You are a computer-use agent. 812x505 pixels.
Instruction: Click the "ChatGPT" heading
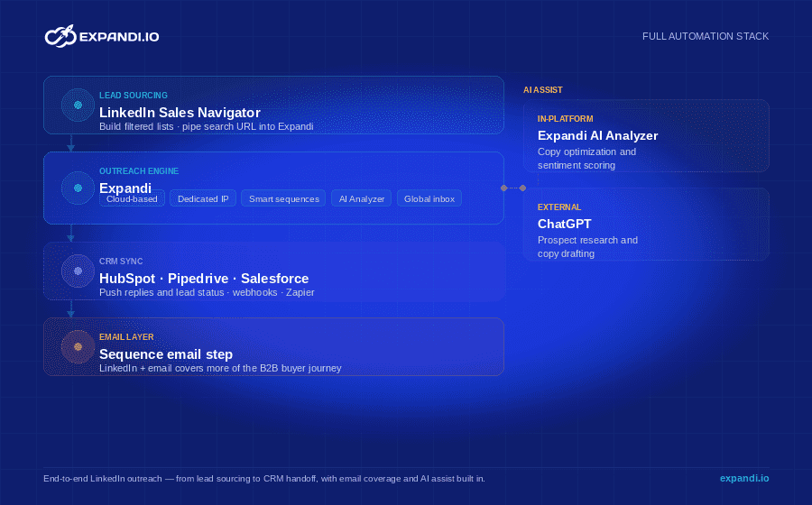coord(564,224)
